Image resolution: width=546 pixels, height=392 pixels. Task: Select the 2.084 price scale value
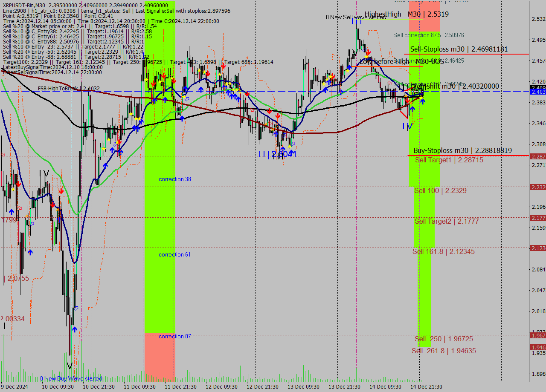[x=539, y=269]
